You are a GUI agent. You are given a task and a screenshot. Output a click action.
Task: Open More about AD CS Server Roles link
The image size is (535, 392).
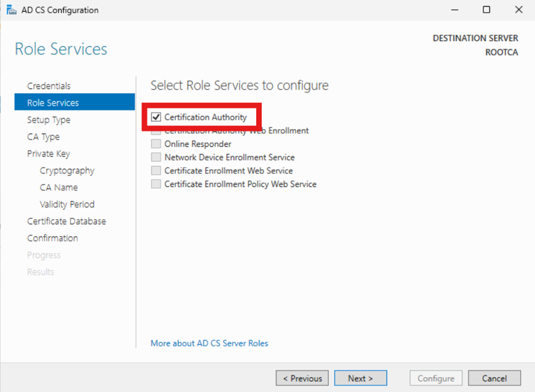pos(209,343)
